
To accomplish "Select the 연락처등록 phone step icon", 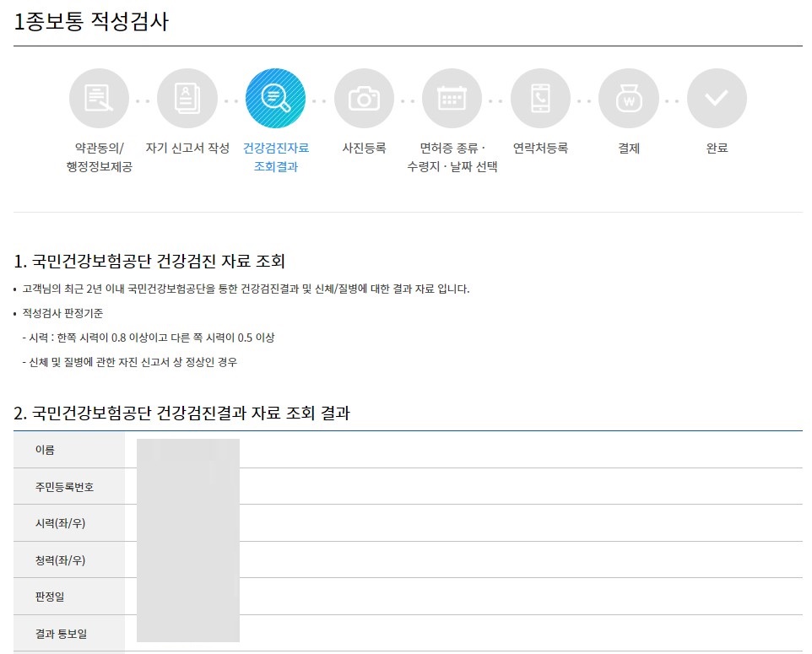I will (540, 97).
